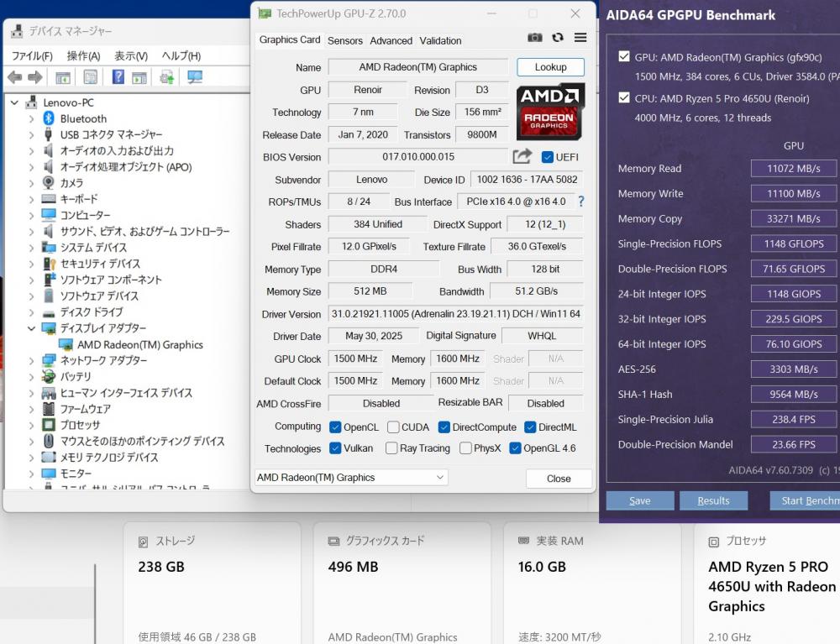Expand the モニター node
The width and height of the screenshot is (840, 644).
tap(31, 474)
